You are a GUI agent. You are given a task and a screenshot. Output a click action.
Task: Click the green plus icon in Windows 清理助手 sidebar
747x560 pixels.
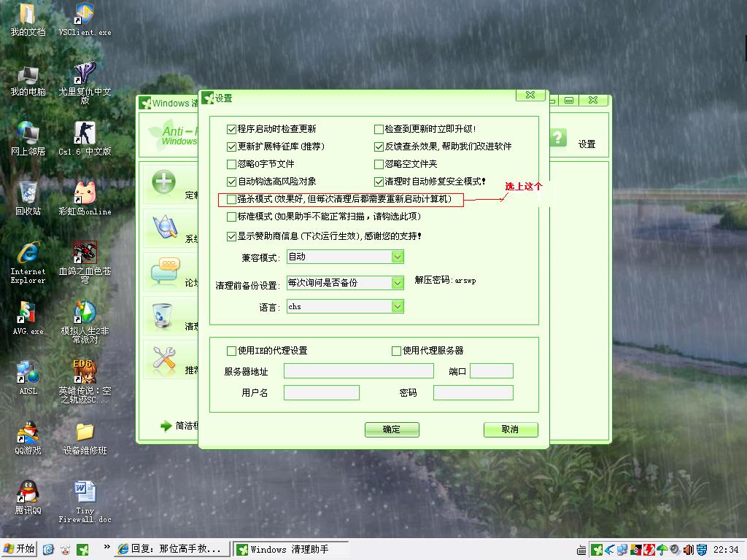click(x=164, y=182)
